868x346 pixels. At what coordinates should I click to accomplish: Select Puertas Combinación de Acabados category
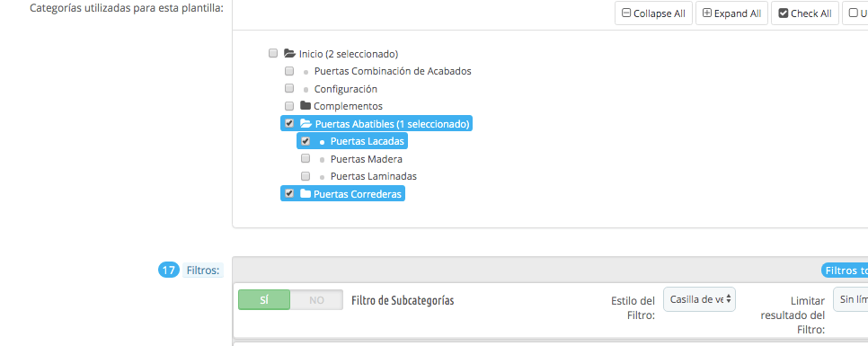point(393,71)
